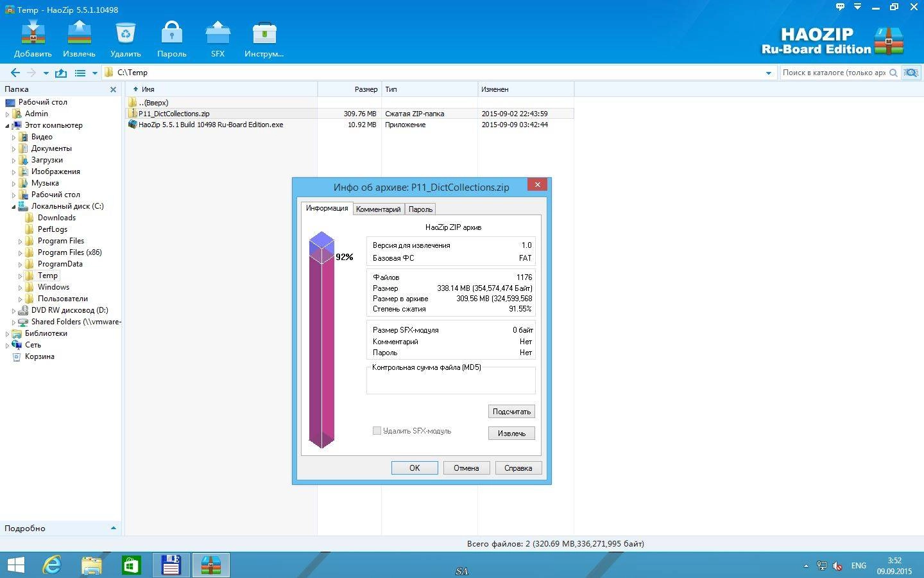Image resolution: width=924 pixels, height=578 pixels.
Task: Open the Пароль (Password) lock tool
Action: pos(171,39)
